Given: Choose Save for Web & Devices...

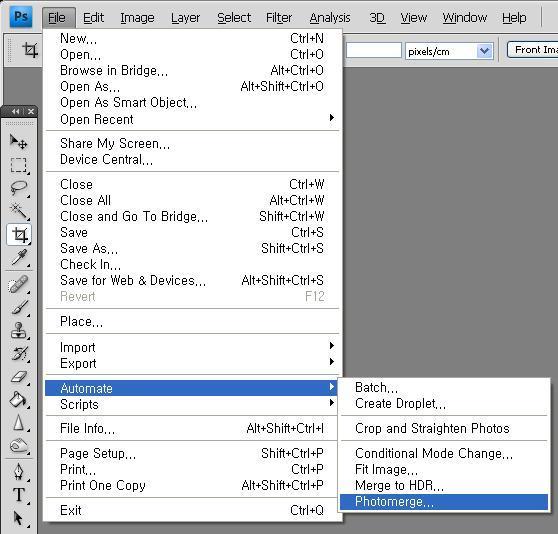Looking at the screenshot, I should click(x=193, y=280).
